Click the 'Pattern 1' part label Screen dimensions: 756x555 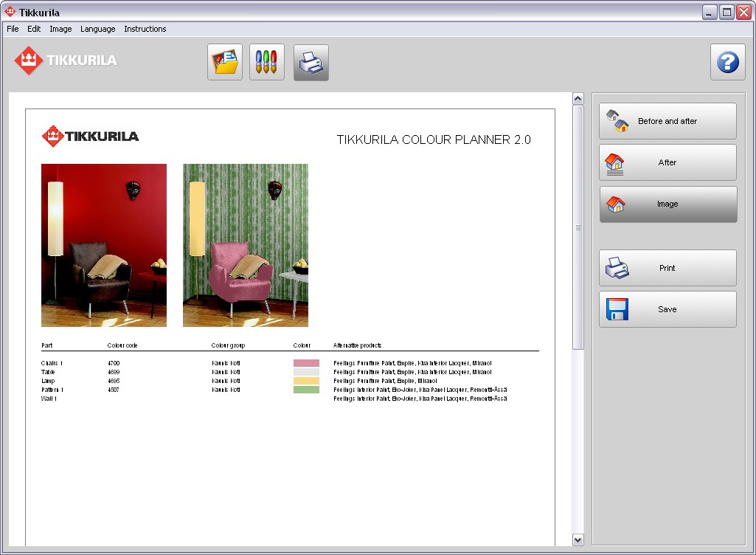(x=52, y=390)
